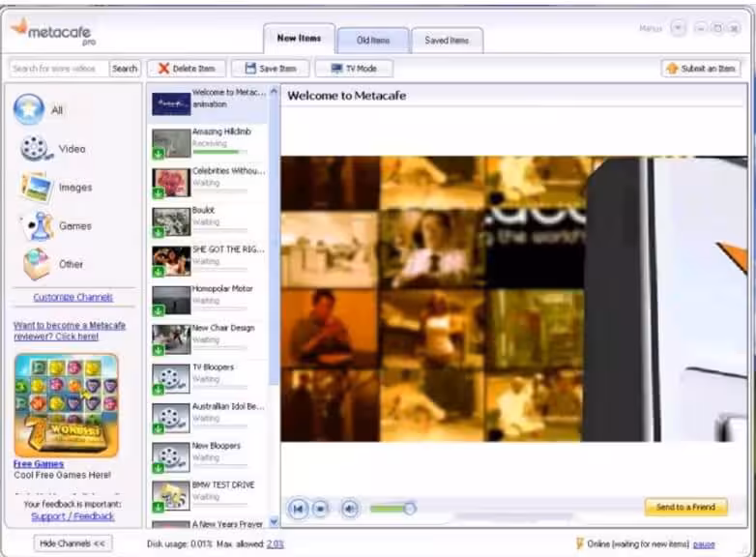
Task: Click the Save Item floppy disk icon
Action: (250, 69)
